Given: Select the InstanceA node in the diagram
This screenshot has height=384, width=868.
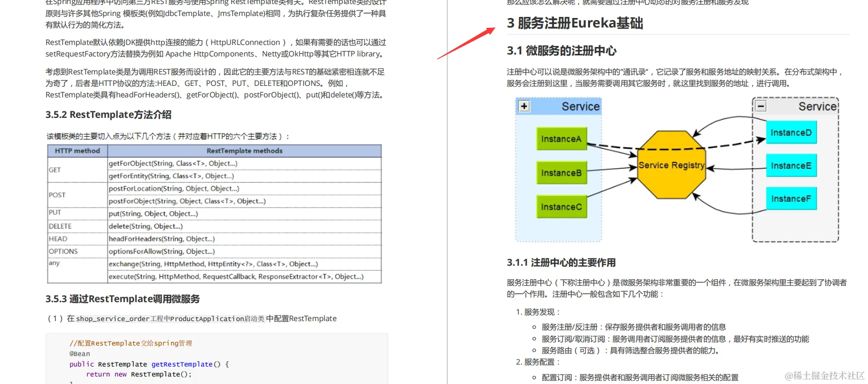Looking at the screenshot, I should (x=561, y=139).
